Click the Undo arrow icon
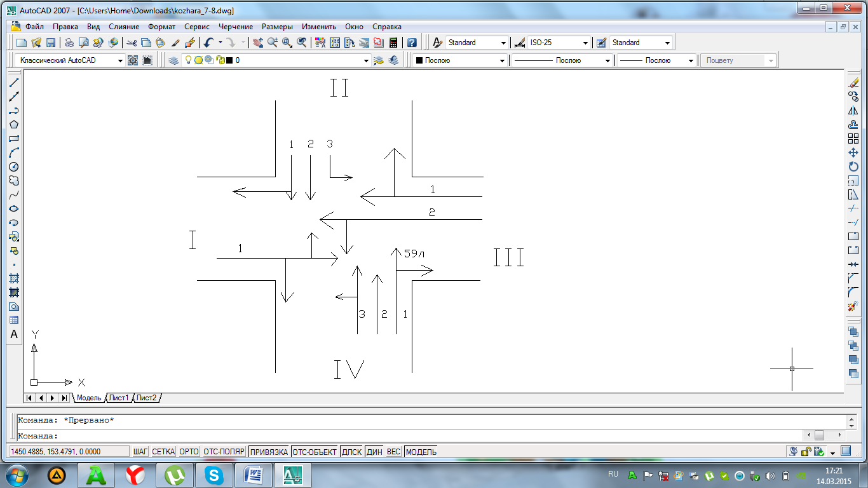This screenshot has width=868, height=488. coord(208,43)
